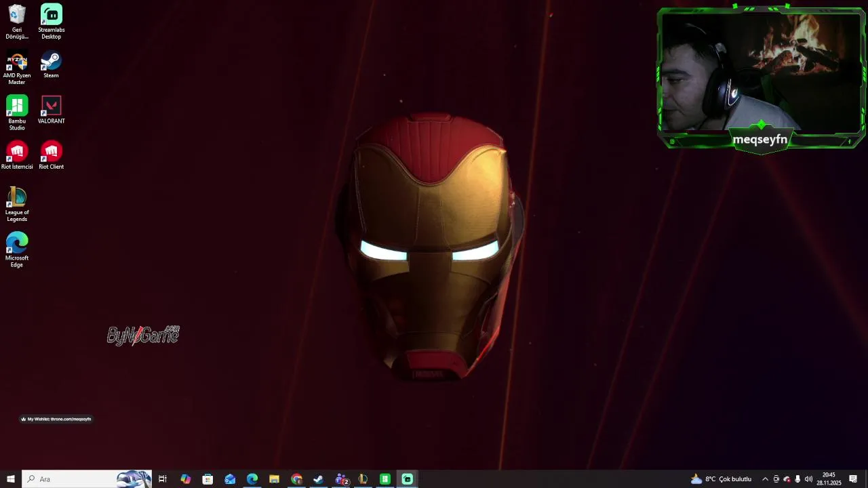Select the VALORANT desktop shortcut
Image resolution: width=868 pixels, height=488 pixels.
52,110
